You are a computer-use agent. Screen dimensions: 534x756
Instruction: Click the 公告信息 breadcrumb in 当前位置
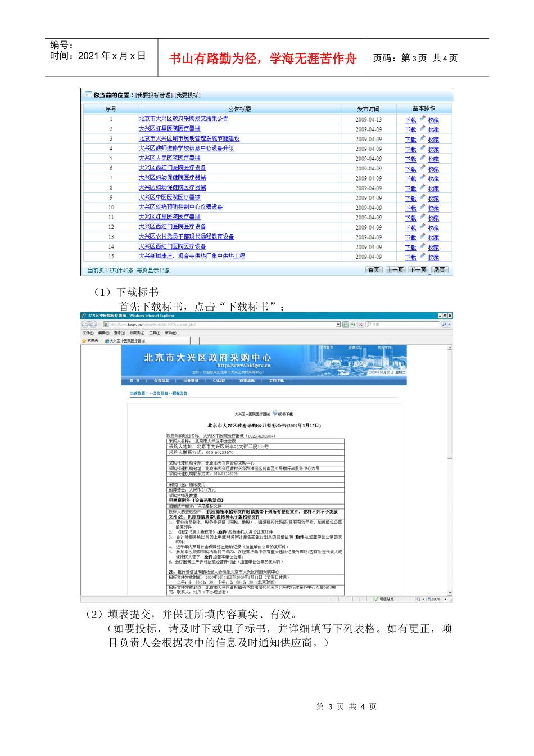(x=162, y=393)
